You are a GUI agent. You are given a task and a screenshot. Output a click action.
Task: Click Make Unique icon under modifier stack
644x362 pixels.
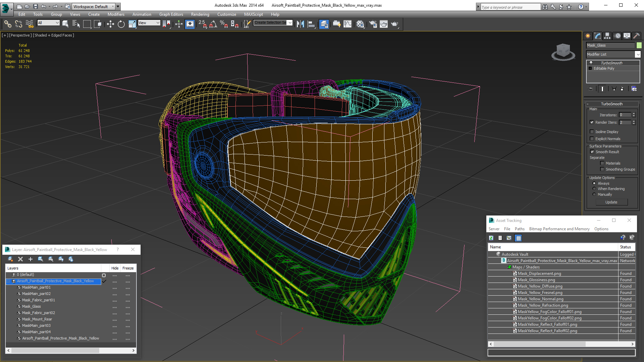[614, 89]
